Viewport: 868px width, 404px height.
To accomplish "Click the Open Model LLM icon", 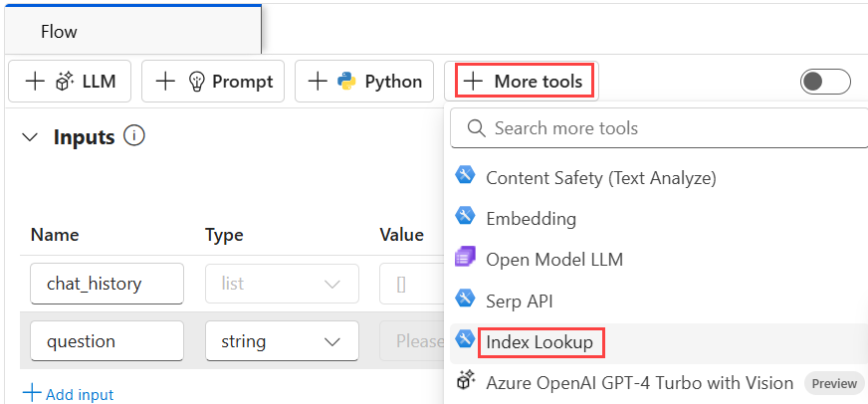I will (465, 259).
